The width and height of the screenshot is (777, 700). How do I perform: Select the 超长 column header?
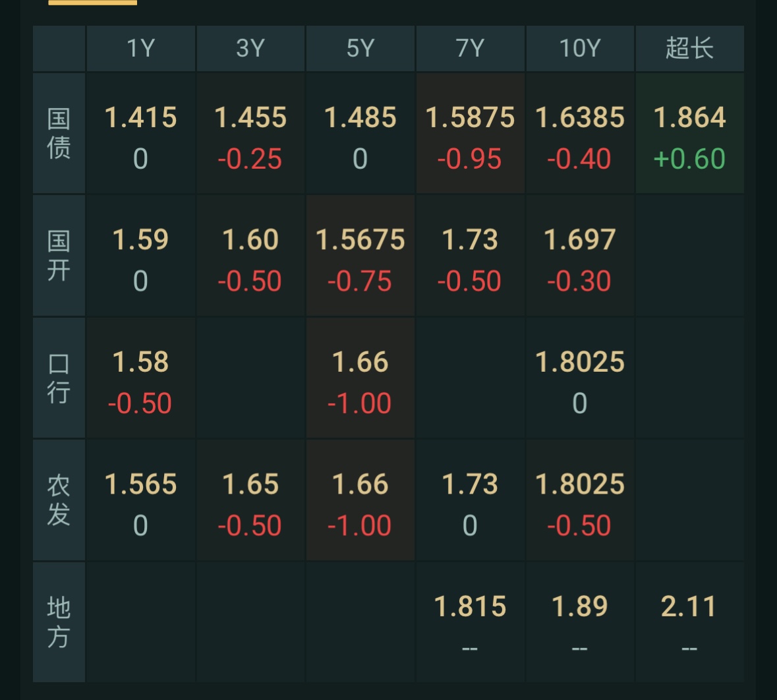point(689,49)
